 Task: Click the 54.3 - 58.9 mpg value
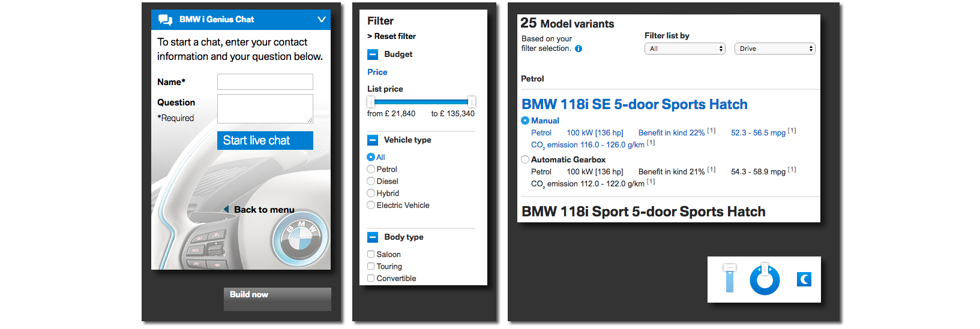[x=758, y=171]
